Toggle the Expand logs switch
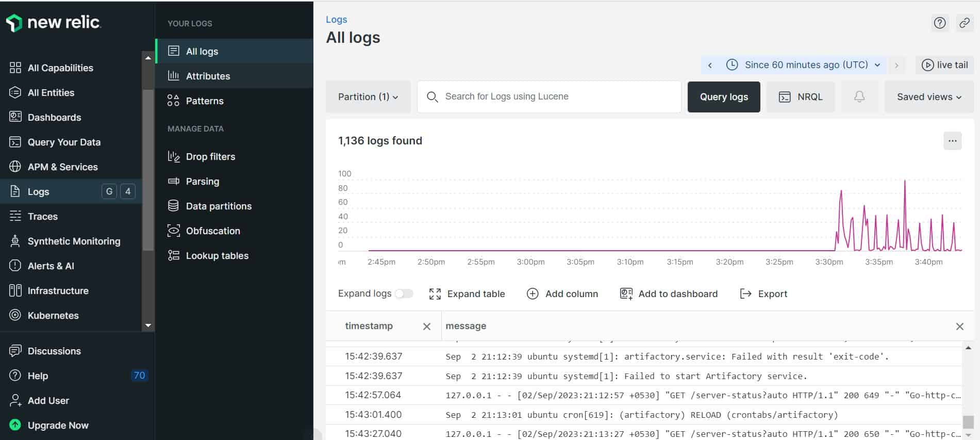The width and height of the screenshot is (980, 440). [404, 294]
